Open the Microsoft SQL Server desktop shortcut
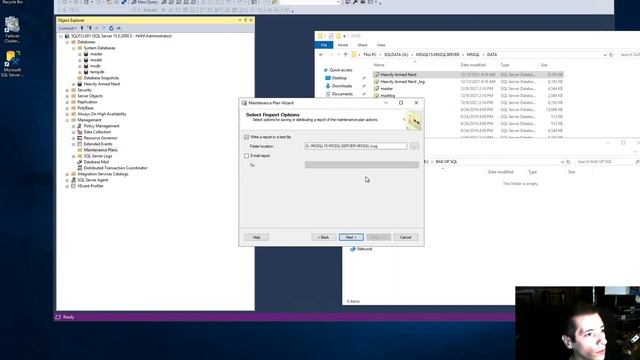Image resolution: width=640 pixels, height=360 pixels. 12,64
